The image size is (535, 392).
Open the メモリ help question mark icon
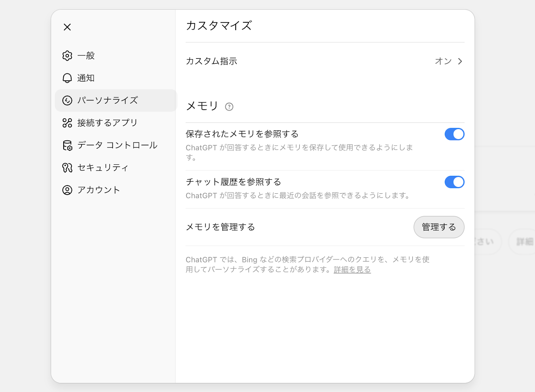[229, 107]
